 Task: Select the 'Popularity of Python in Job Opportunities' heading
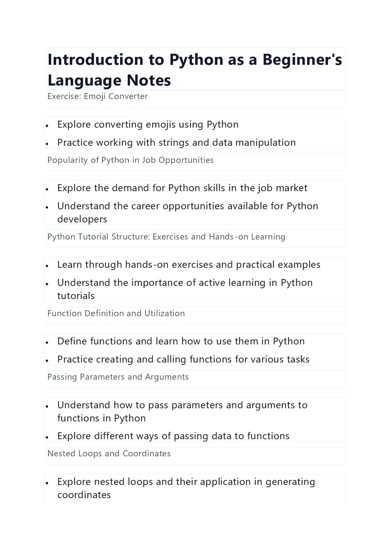[130, 160]
